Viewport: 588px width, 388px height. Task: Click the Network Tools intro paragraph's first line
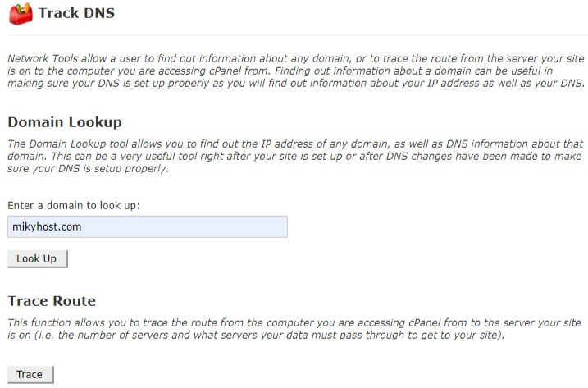[295, 58]
